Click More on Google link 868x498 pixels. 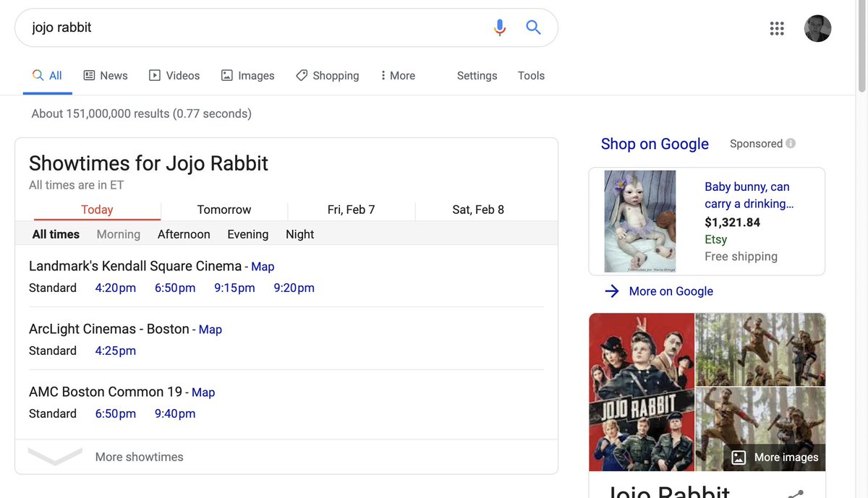pos(671,291)
